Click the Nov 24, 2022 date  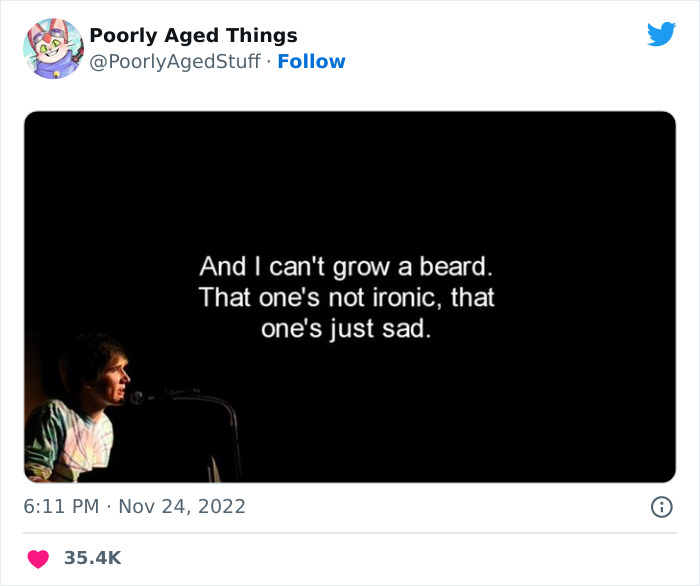(x=181, y=507)
